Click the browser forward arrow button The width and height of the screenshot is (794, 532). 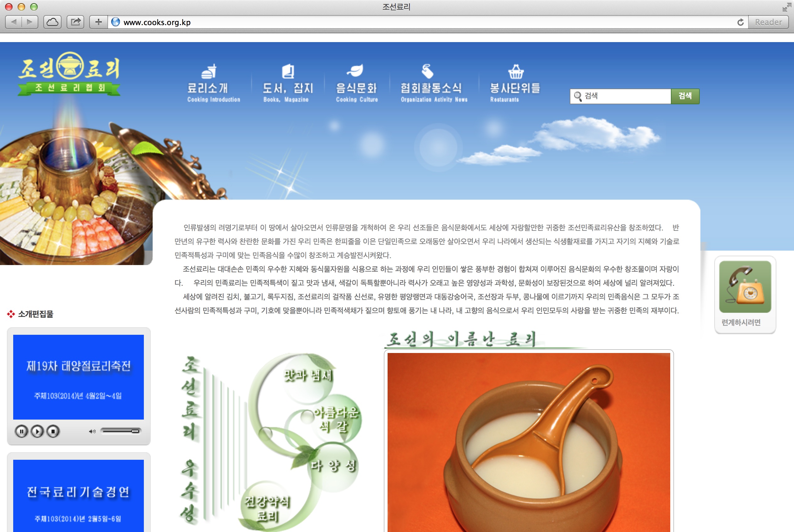click(30, 22)
